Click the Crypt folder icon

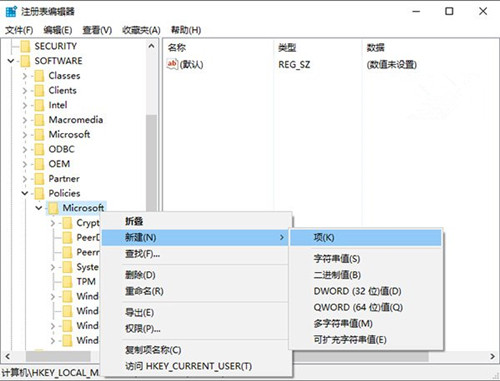coord(67,223)
